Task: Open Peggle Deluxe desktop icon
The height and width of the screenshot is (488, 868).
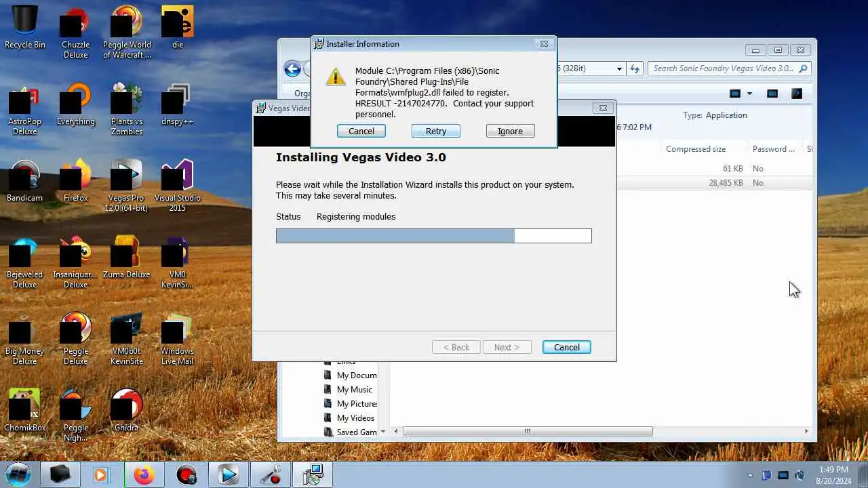Action: click(76, 339)
